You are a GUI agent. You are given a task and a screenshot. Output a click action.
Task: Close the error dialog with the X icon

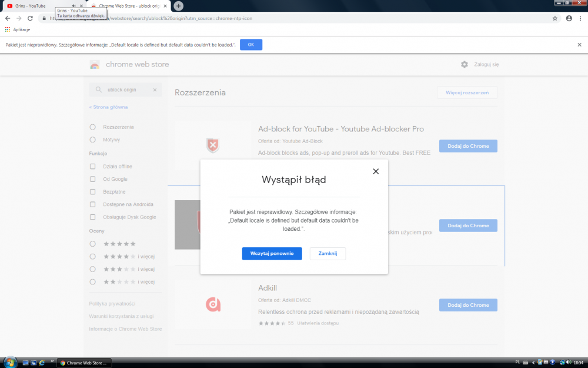(x=376, y=171)
